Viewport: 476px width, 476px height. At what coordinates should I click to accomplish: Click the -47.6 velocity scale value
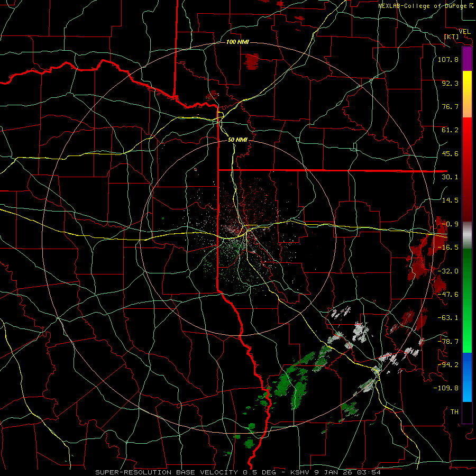(448, 295)
